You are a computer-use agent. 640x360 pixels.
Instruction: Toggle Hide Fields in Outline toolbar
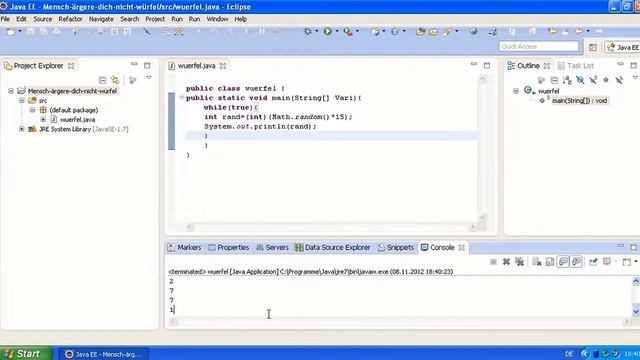click(x=580, y=80)
